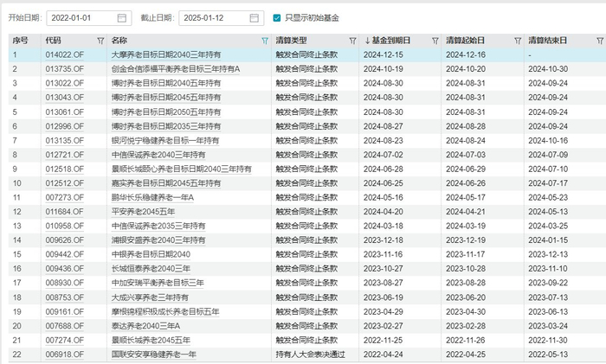Select maturity date 2024-12-15 in row 1
The width and height of the screenshot is (606, 364).
[384, 54]
